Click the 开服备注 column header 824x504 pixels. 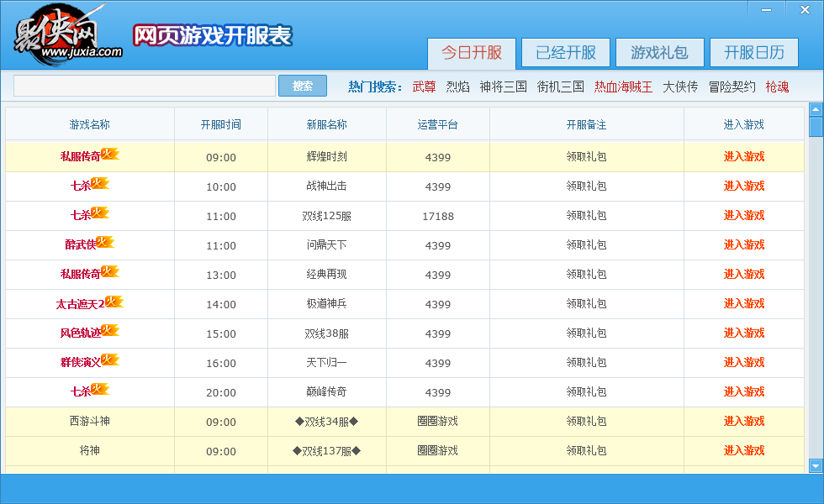click(587, 124)
